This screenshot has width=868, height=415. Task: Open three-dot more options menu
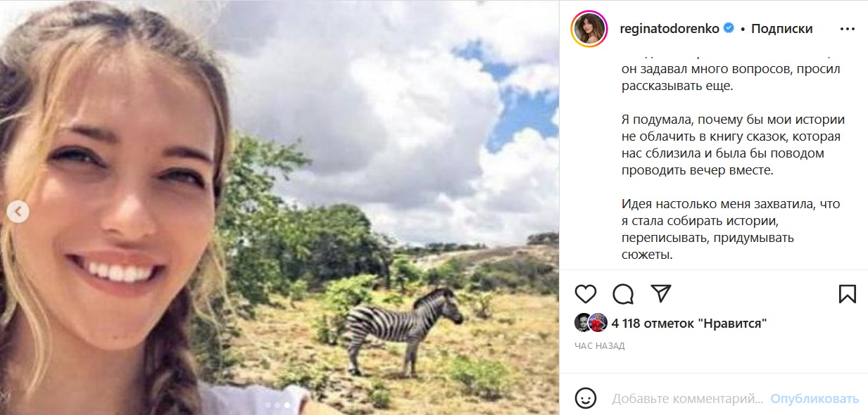click(x=847, y=29)
